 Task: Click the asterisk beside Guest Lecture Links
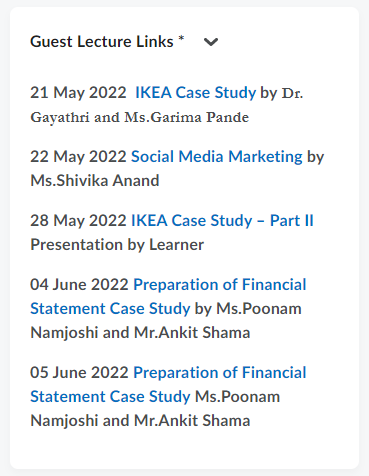click(x=181, y=38)
